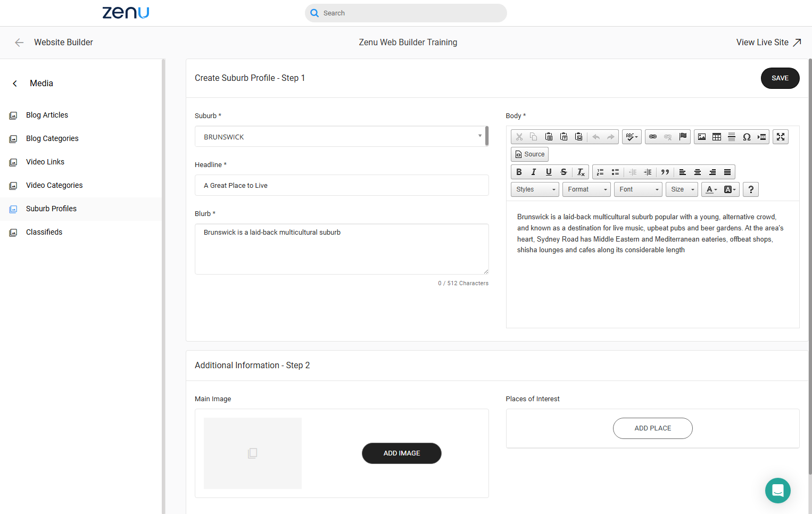
Task: Toggle underline formatting
Action: click(x=549, y=172)
